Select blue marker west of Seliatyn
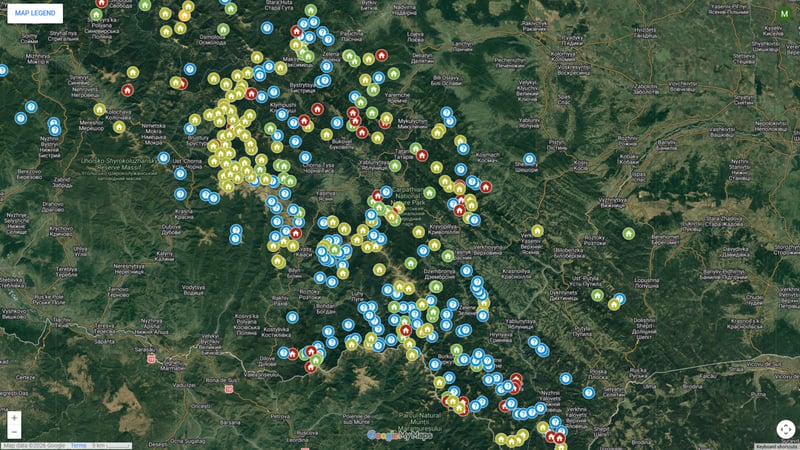Viewport: 800px width, 450px height. tap(589, 393)
